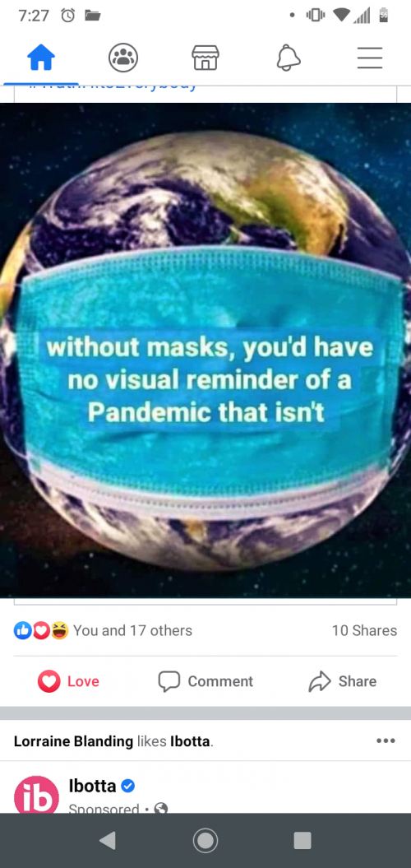Open the sponsored post three-dot options
Image resolution: width=411 pixels, height=868 pixels.
386,740
